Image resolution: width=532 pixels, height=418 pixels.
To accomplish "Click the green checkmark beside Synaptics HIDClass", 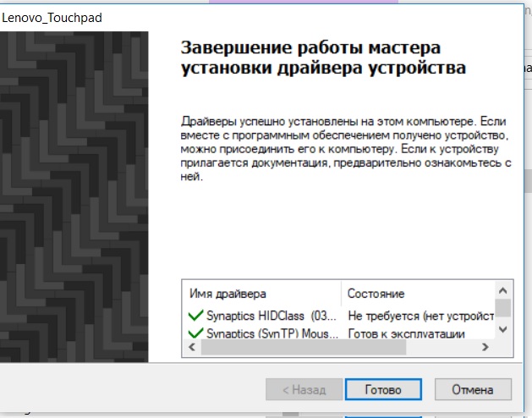I will [x=195, y=316].
